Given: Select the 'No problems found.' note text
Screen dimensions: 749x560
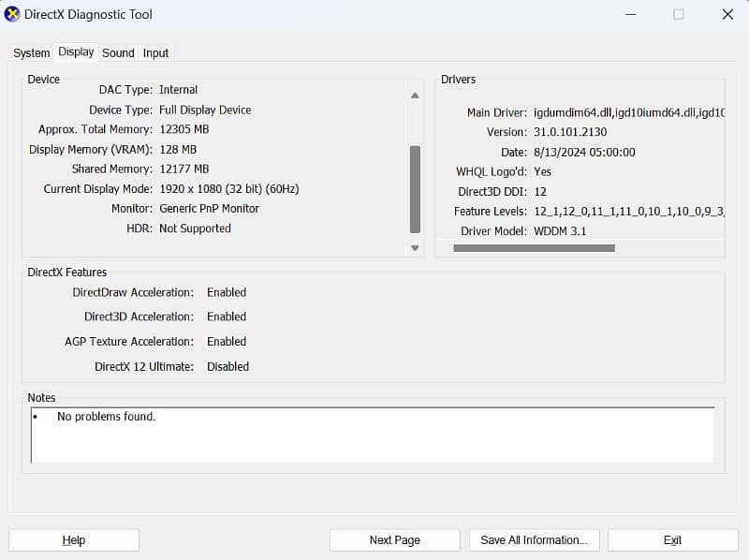Looking at the screenshot, I should (x=106, y=417).
